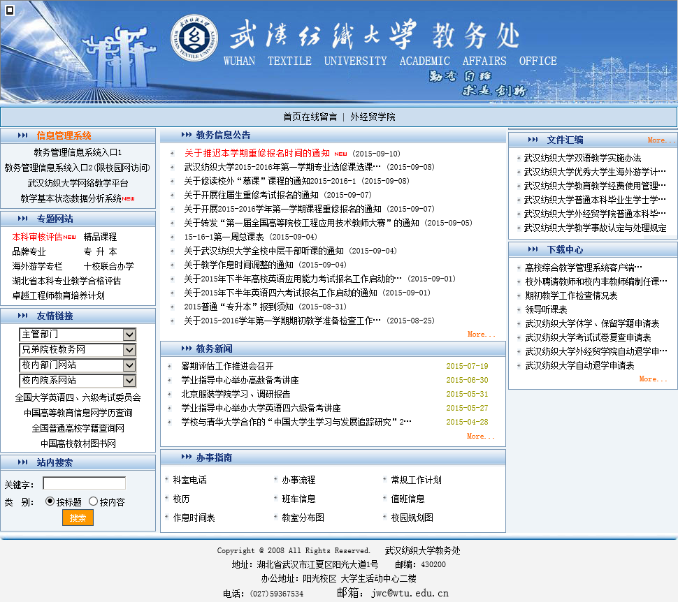The height and width of the screenshot is (616, 678).
Task: Click More under 教务信息公告 list
Action: click(x=482, y=335)
